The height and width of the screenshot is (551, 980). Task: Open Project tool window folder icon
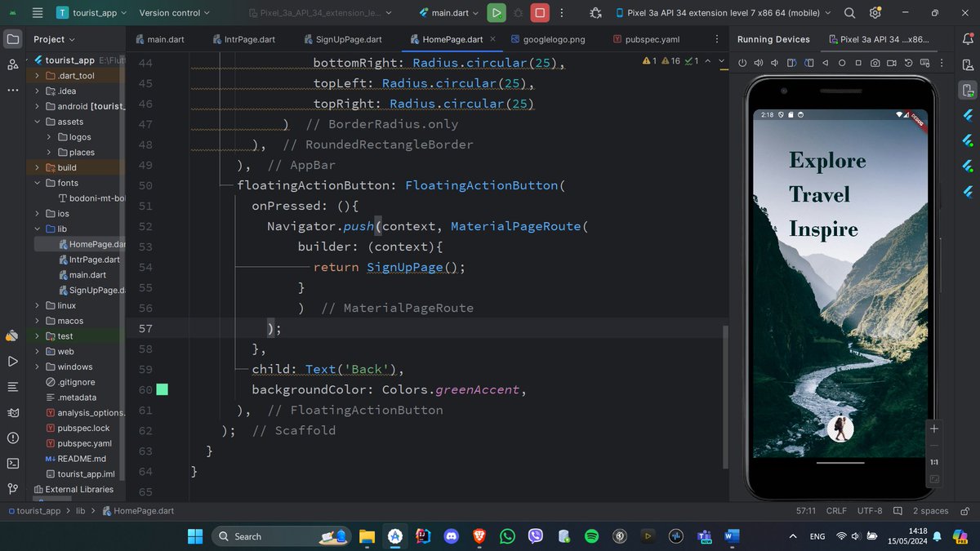click(x=12, y=39)
